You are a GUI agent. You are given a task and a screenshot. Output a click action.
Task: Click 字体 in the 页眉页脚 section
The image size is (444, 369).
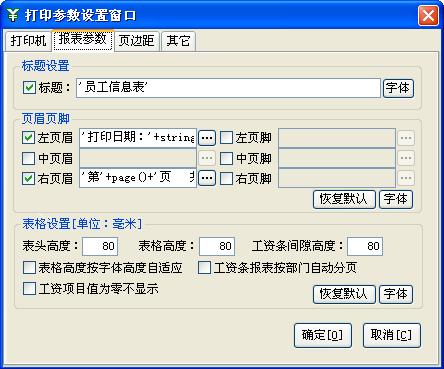(x=396, y=199)
